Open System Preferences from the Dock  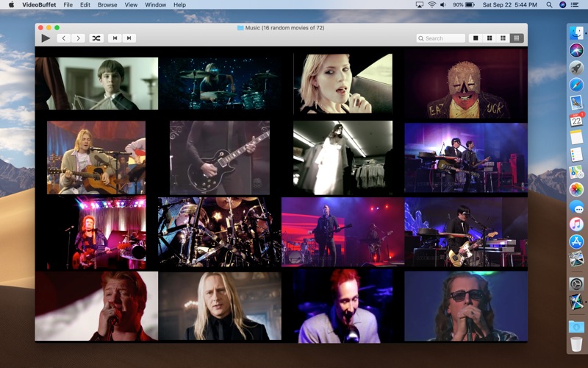point(576,284)
